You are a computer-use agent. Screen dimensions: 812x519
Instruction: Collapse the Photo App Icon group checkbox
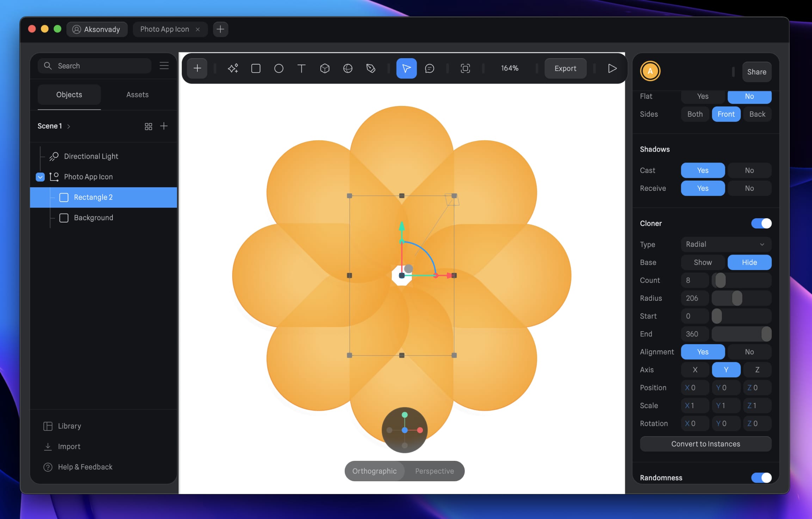point(40,177)
